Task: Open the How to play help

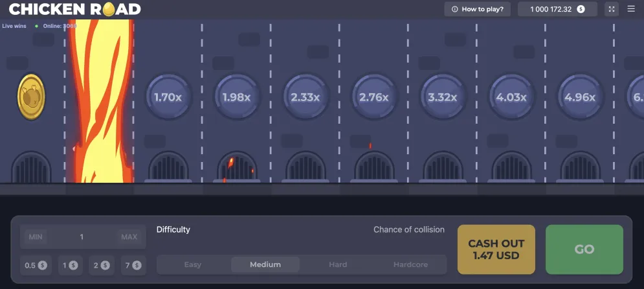Action: (x=477, y=9)
